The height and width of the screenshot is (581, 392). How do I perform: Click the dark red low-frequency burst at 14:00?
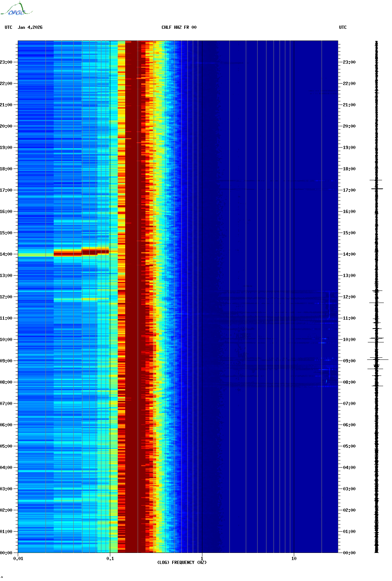tap(68, 253)
